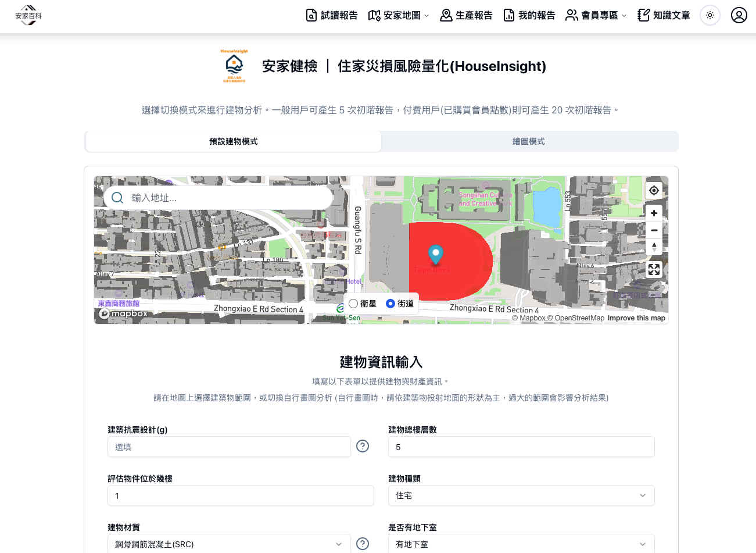The height and width of the screenshot is (553, 756).
Task: Click the geolocate icon on the map
Action: click(654, 190)
